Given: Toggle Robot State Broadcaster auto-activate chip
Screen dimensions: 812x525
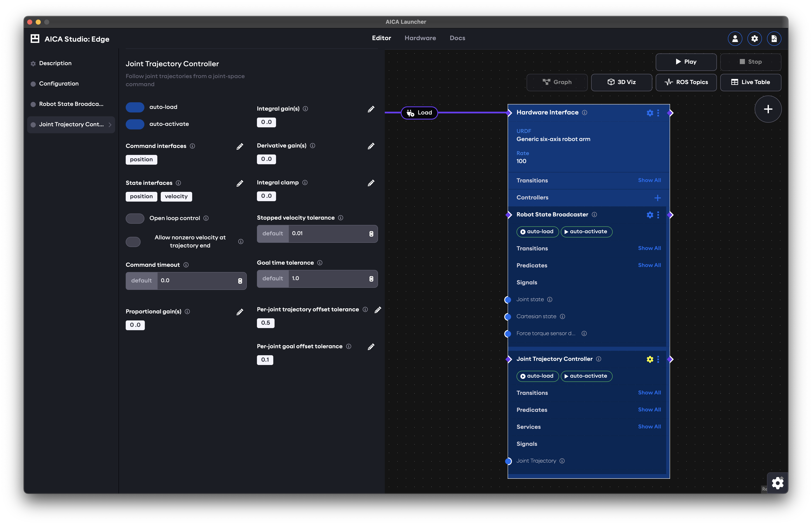Looking at the screenshot, I should pos(586,232).
